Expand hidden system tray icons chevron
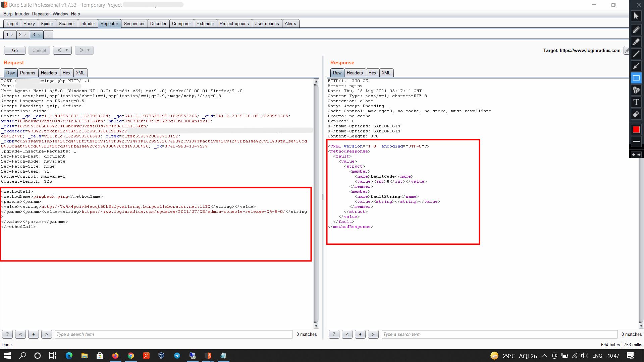 [544, 356]
